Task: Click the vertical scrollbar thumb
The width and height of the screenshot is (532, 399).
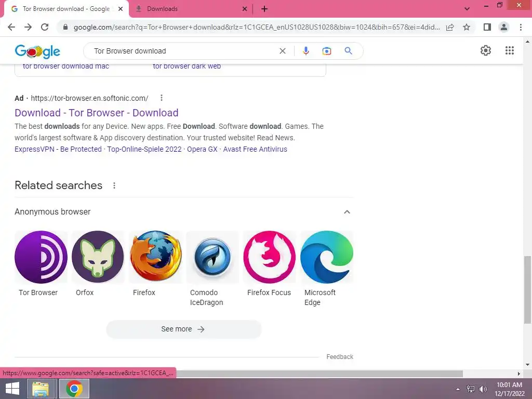Action: click(527, 290)
